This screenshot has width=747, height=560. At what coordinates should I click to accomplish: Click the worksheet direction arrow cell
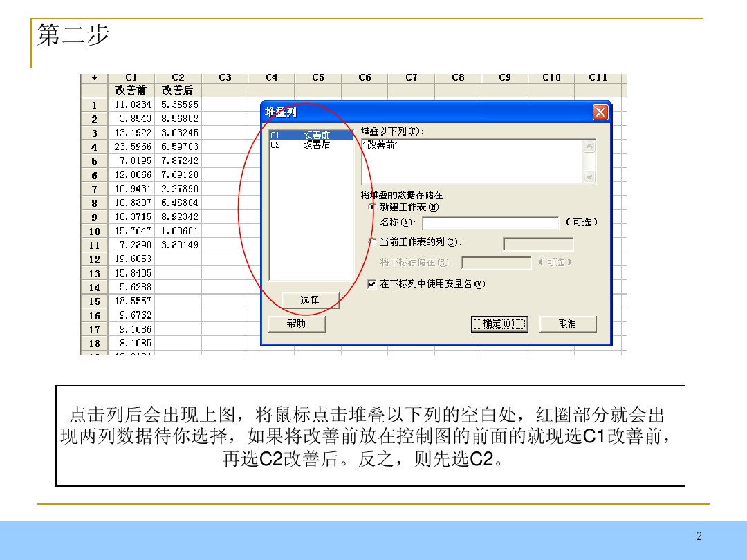pyautogui.click(x=95, y=77)
